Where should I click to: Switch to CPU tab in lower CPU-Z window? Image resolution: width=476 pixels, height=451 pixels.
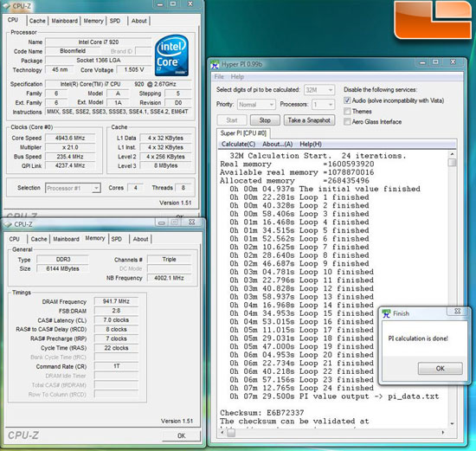pyautogui.click(x=14, y=239)
